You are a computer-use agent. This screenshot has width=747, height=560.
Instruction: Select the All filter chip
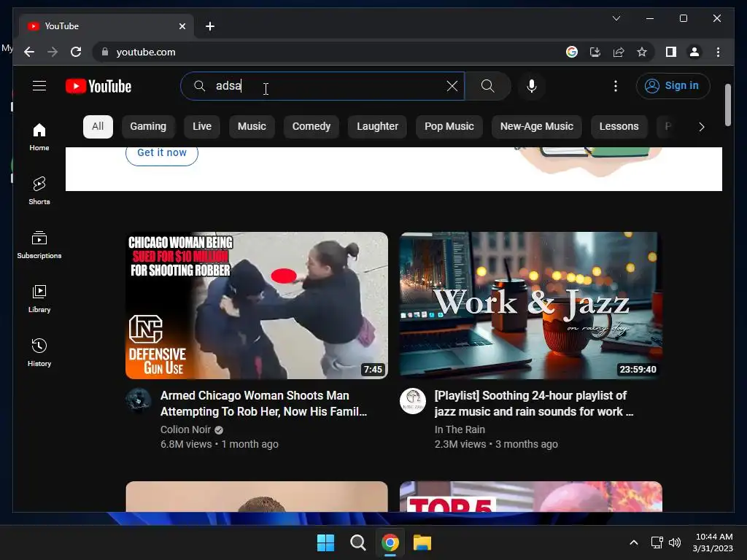pyautogui.click(x=98, y=126)
